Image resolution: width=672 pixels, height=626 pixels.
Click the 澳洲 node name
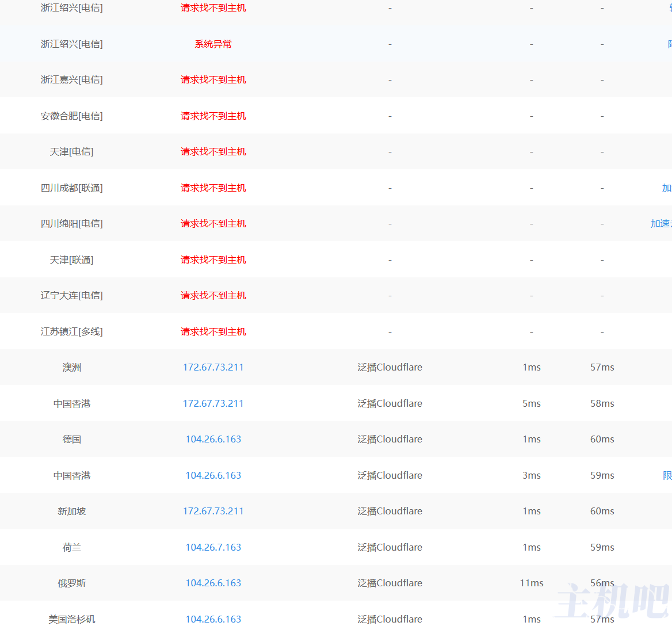click(71, 367)
